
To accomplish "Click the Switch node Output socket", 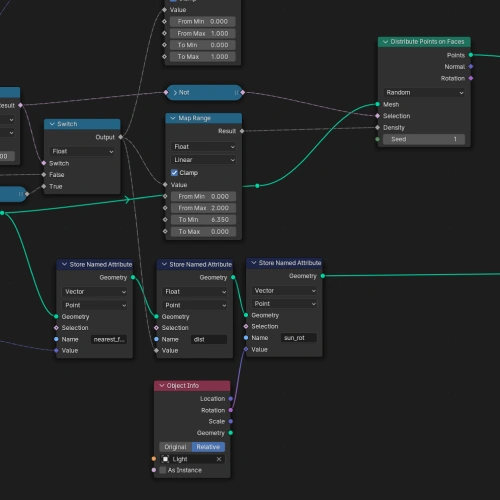I will 121,137.
